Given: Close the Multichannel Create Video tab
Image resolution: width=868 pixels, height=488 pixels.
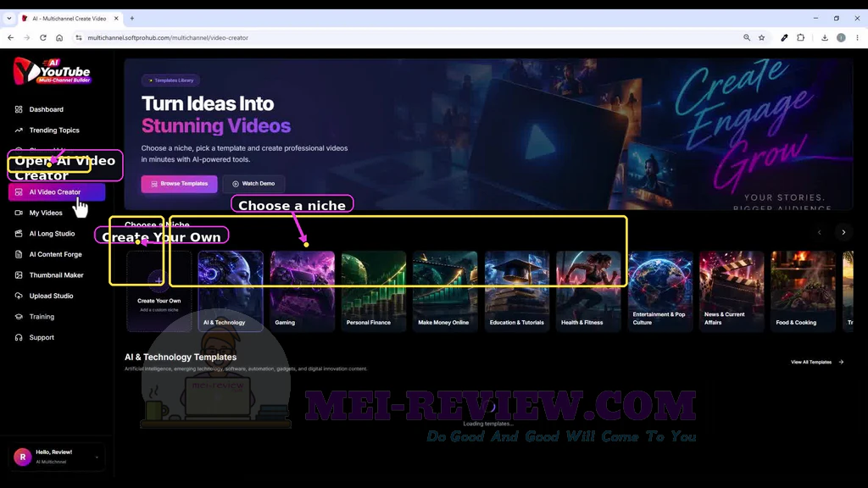Looking at the screenshot, I should coord(116,19).
